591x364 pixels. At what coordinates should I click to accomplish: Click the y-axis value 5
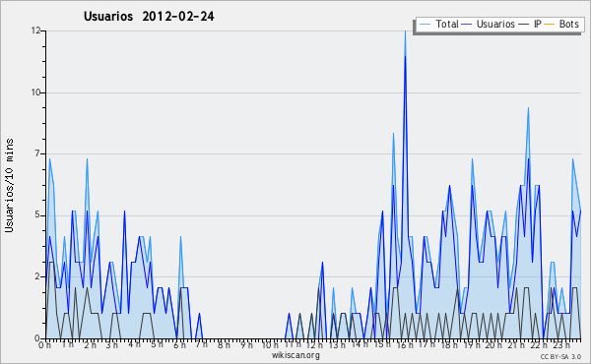(37, 215)
